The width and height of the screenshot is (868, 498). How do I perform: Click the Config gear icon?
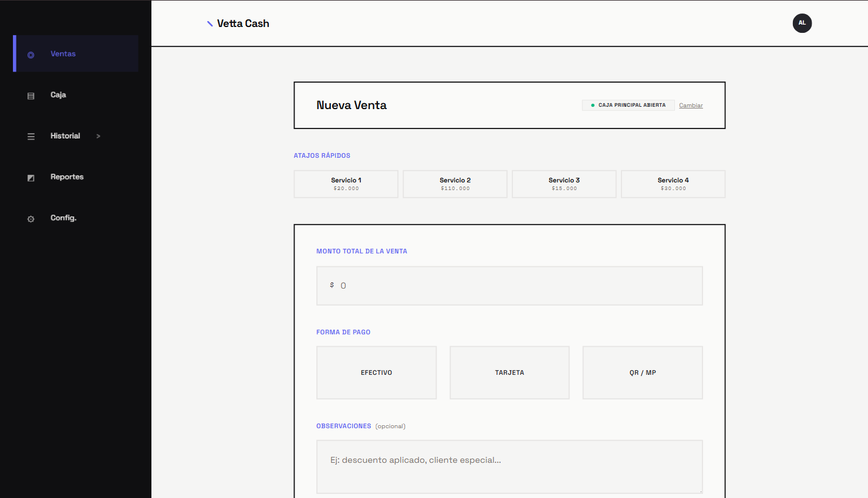point(31,219)
